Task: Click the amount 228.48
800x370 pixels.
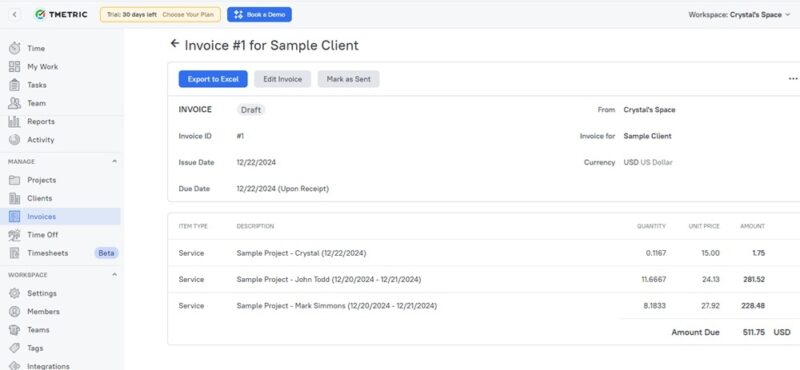Action: 753,306
